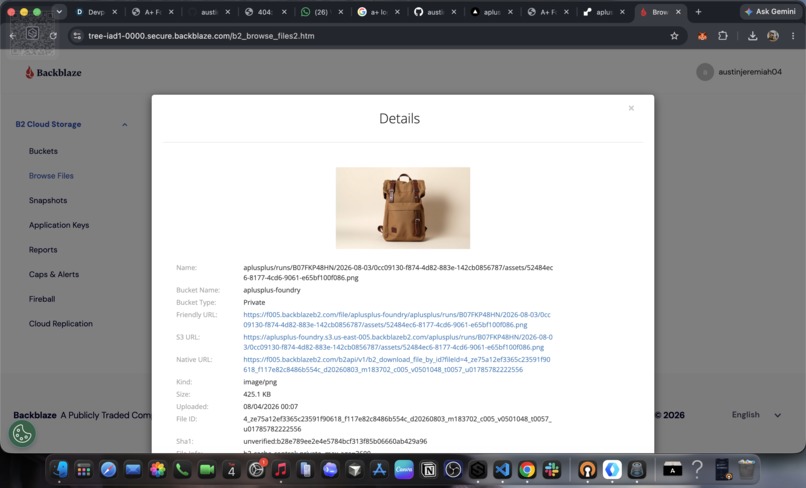Viewport: 806px width, 488px height.
Task: Click the Kind value image/png
Action: click(260, 382)
